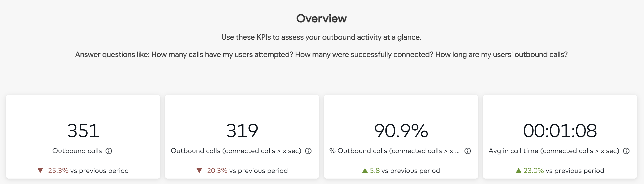Click the Outbound calls label text
The image size is (644, 184).
[77, 151]
